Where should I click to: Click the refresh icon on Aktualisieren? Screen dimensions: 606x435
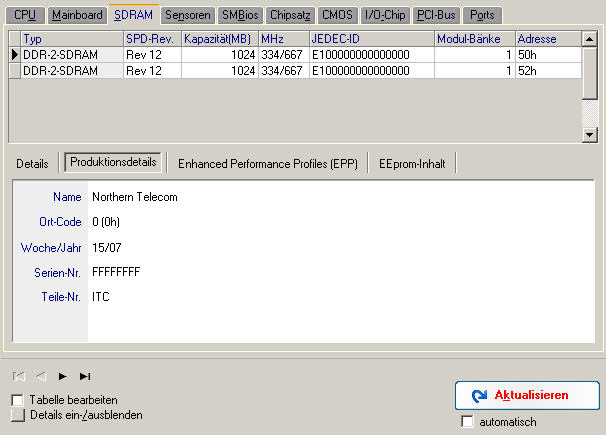480,395
